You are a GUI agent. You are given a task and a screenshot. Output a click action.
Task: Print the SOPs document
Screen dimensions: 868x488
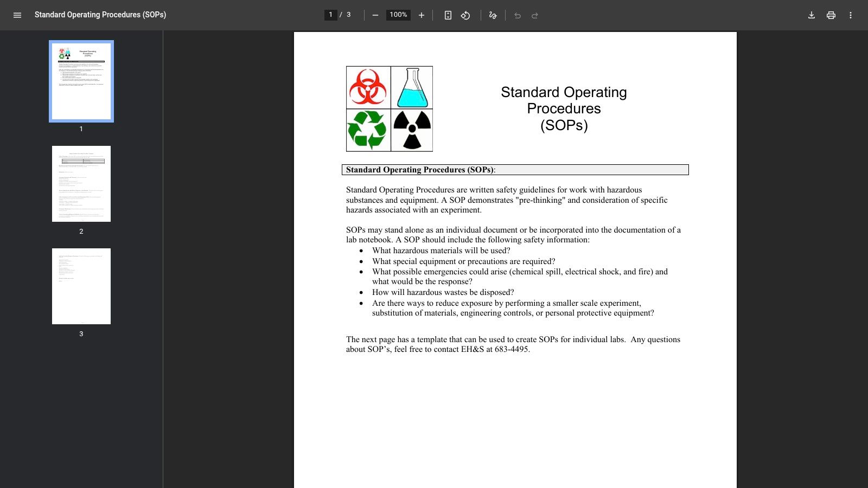click(831, 15)
